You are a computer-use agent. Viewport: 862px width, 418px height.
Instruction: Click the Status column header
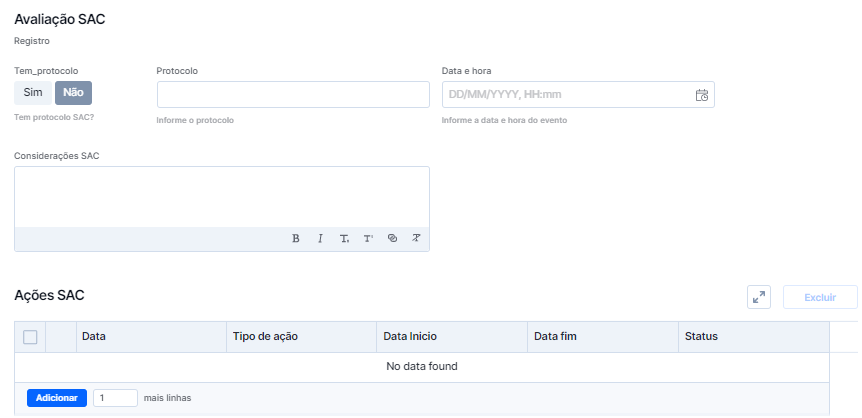tap(754, 337)
